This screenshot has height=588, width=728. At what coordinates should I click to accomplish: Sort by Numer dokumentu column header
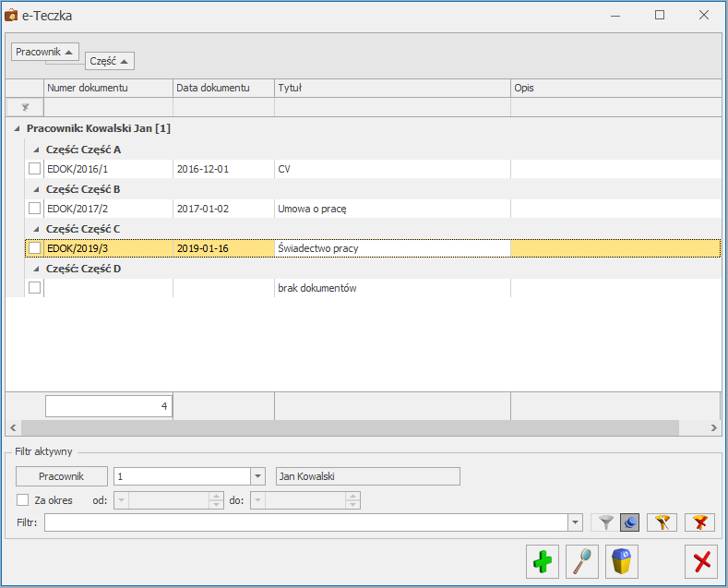[108, 88]
